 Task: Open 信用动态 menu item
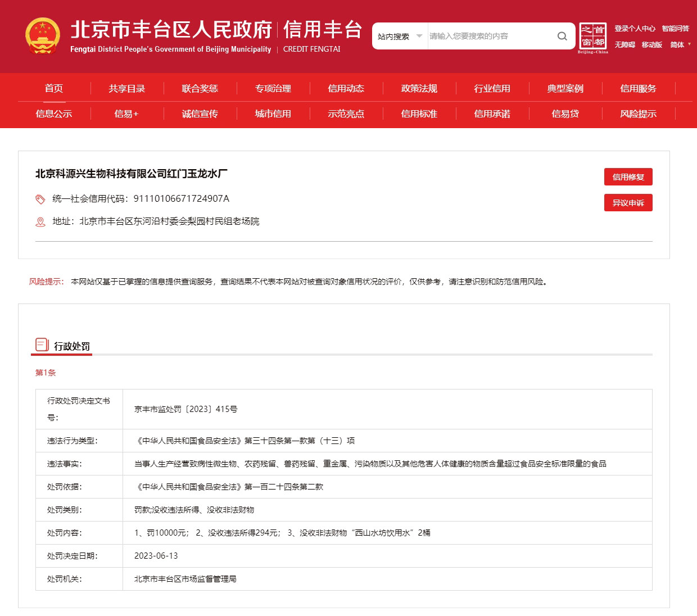346,88
